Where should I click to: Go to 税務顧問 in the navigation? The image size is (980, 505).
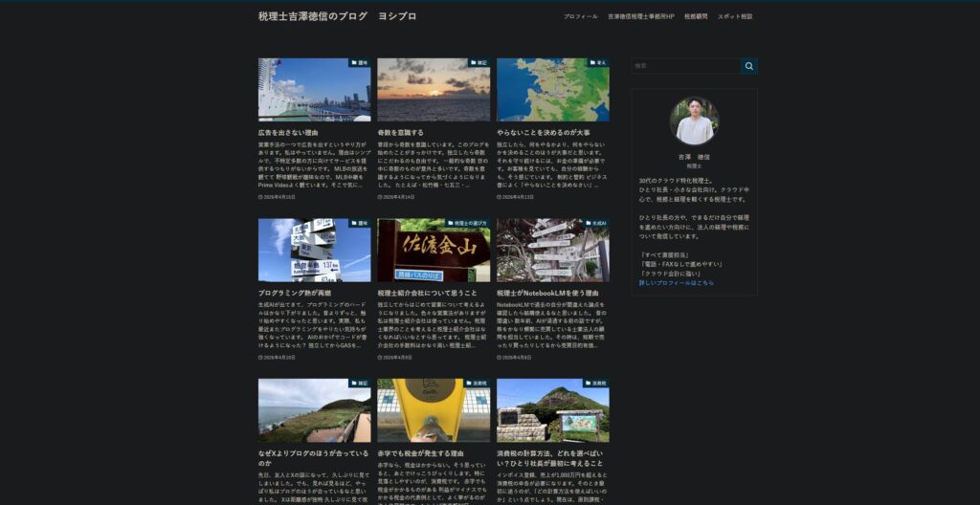[696, 16]
